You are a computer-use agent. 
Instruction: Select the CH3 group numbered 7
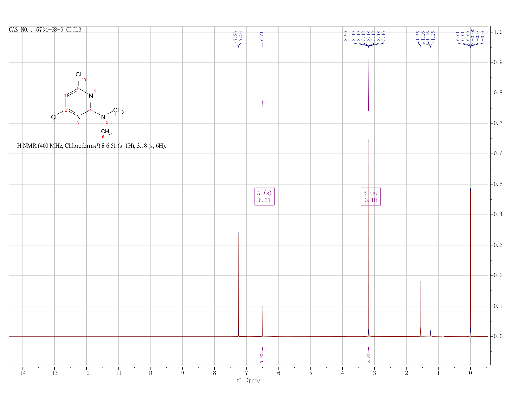[118, 111]
